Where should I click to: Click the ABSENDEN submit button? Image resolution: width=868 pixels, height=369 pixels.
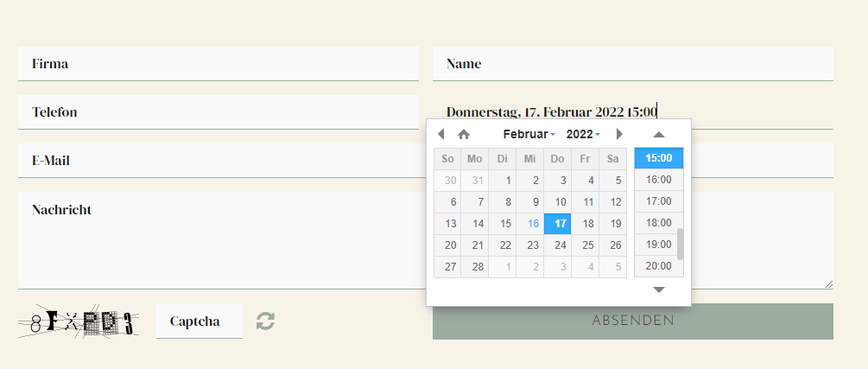[x=633, y=321]
